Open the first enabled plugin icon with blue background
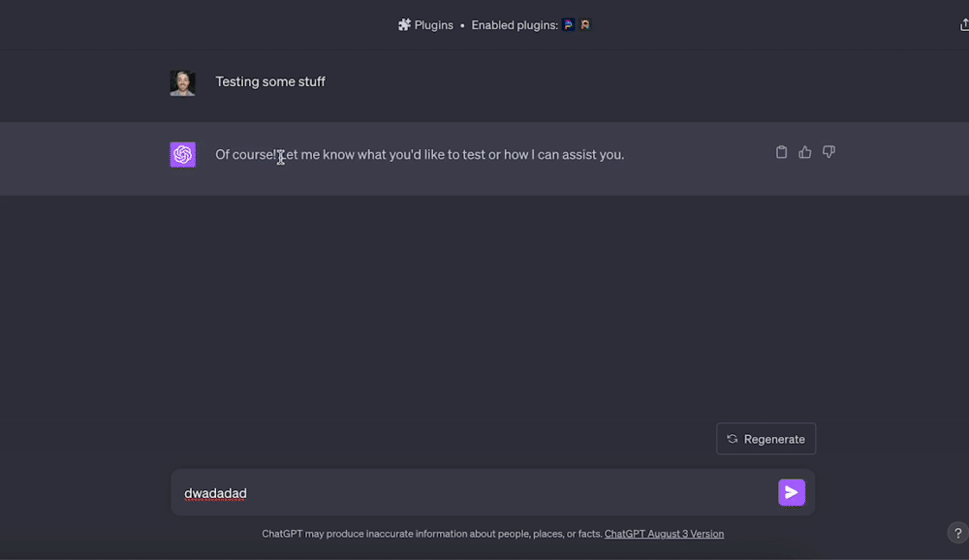Image resolution: width=969 pixels, height=560 pixels. click(569, 25)
